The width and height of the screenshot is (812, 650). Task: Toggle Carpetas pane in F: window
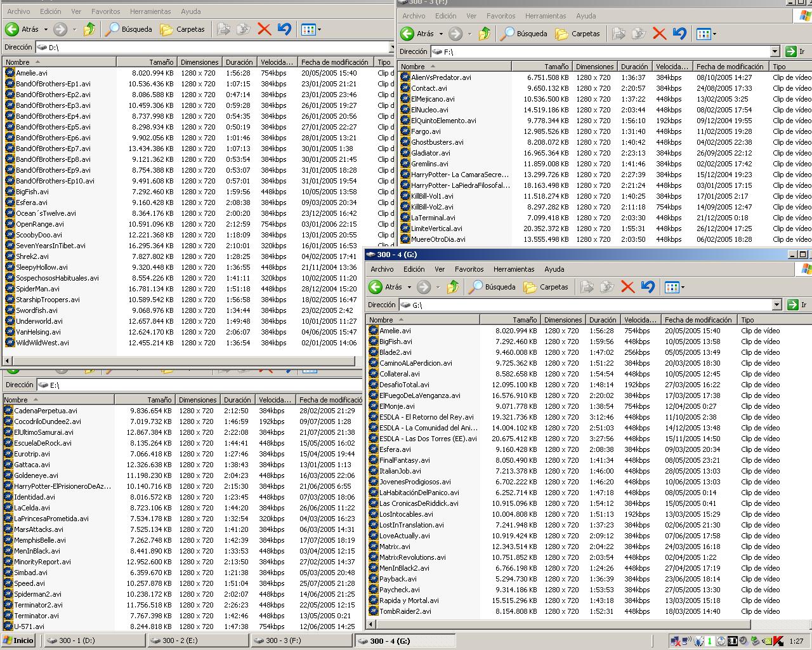click(x=578, y=34)
